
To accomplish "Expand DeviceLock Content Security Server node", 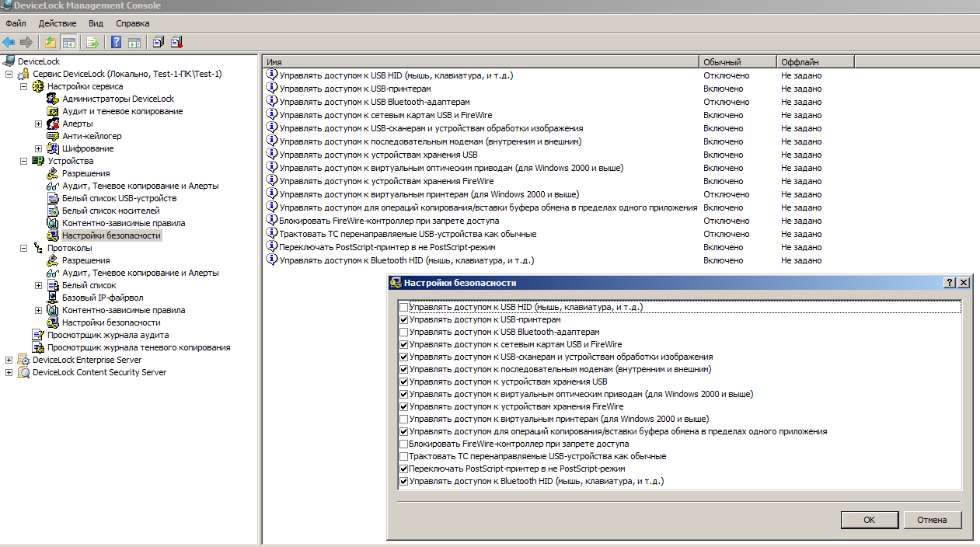I will pyautogui.click(x=9, y=373).
